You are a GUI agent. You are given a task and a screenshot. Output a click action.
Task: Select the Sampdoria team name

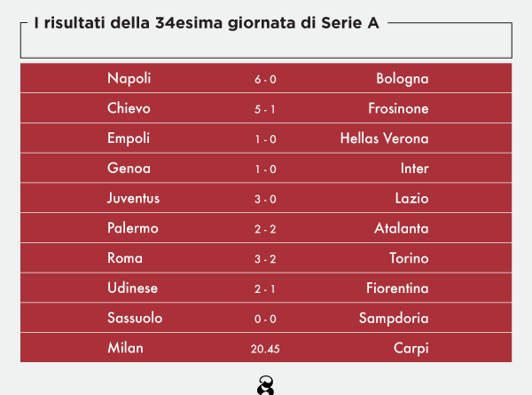tap(394, 319)
